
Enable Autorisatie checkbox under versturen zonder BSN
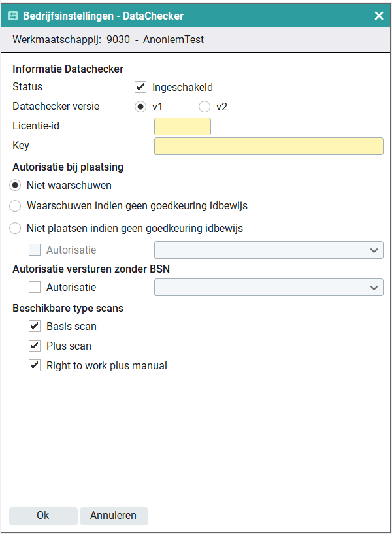pyautogui.click(x=35, y=287)
